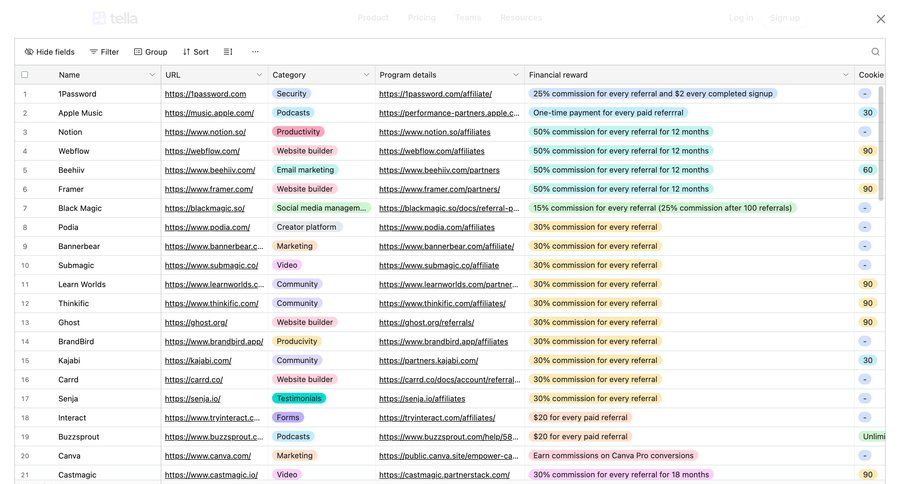
Task: Open the 1password.com URL link
Action: [x=205, y=94]
